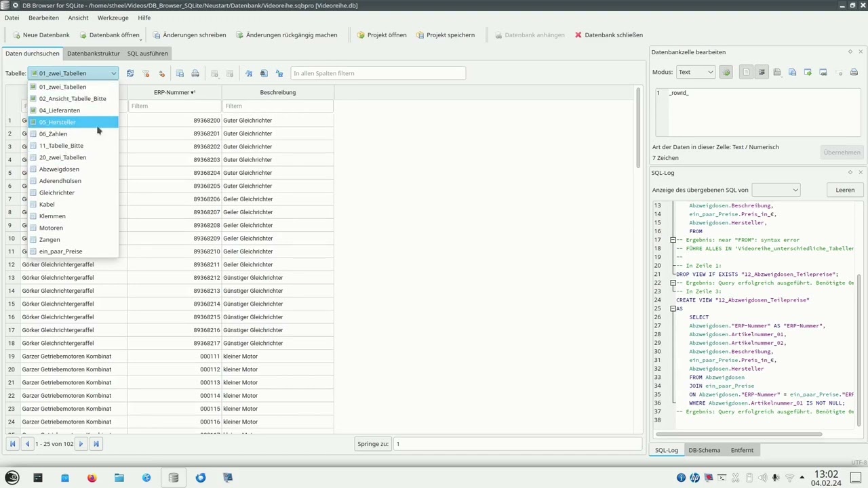This screenshot has height=488, width=868.
Task: Close the SQL-Log panel
Action: coord(861,172)
